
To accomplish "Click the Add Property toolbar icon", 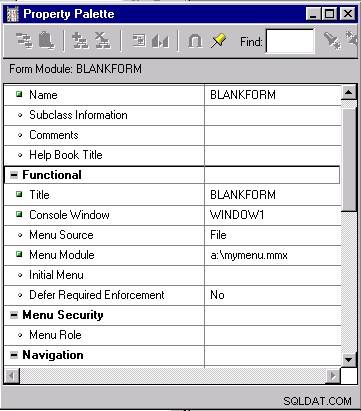I will [x=80, y=41].
